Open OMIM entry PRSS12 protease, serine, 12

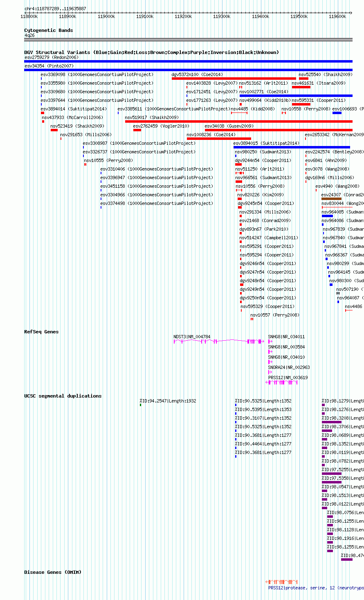tap(316, 588)
